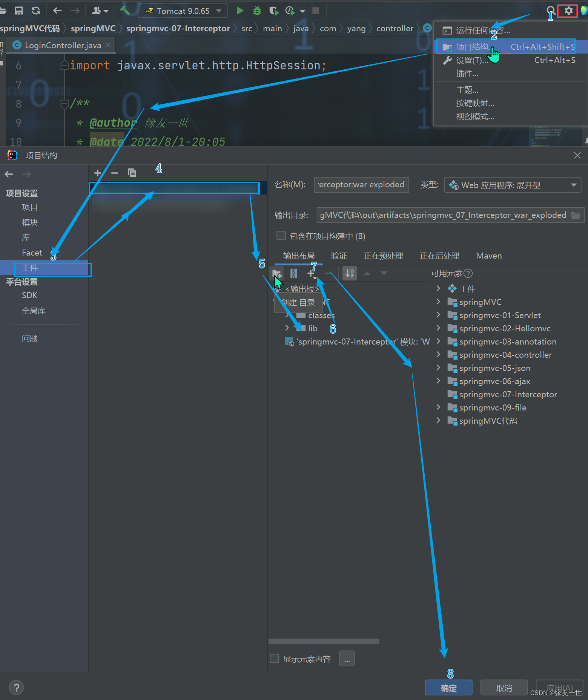
Task: Open the search magnifier icon
Action: click(x=551, y=11)
